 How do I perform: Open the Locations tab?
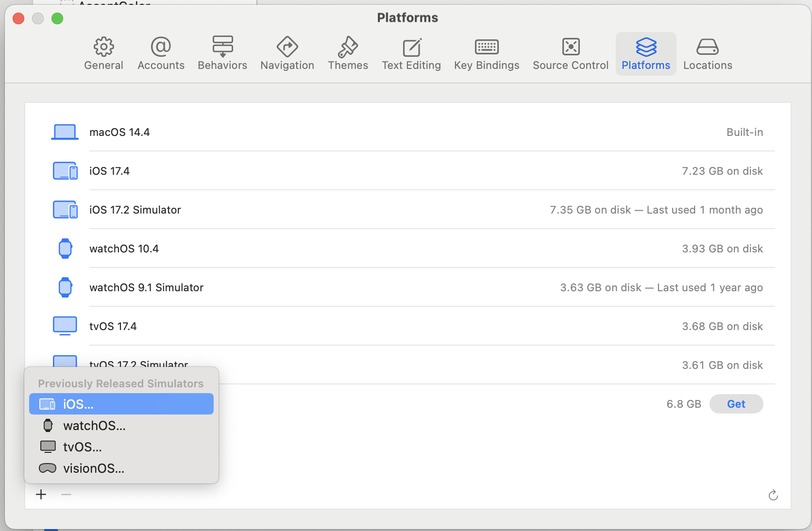pyautogui.click(x=708, y=54)
